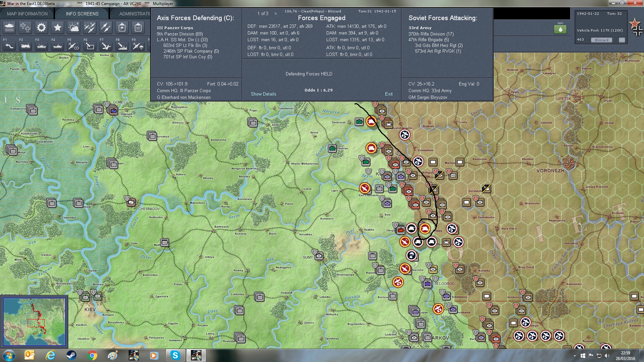Select the F8 bomb city mode icon
This screenshot has height=362, width=644.
(122, 46)
